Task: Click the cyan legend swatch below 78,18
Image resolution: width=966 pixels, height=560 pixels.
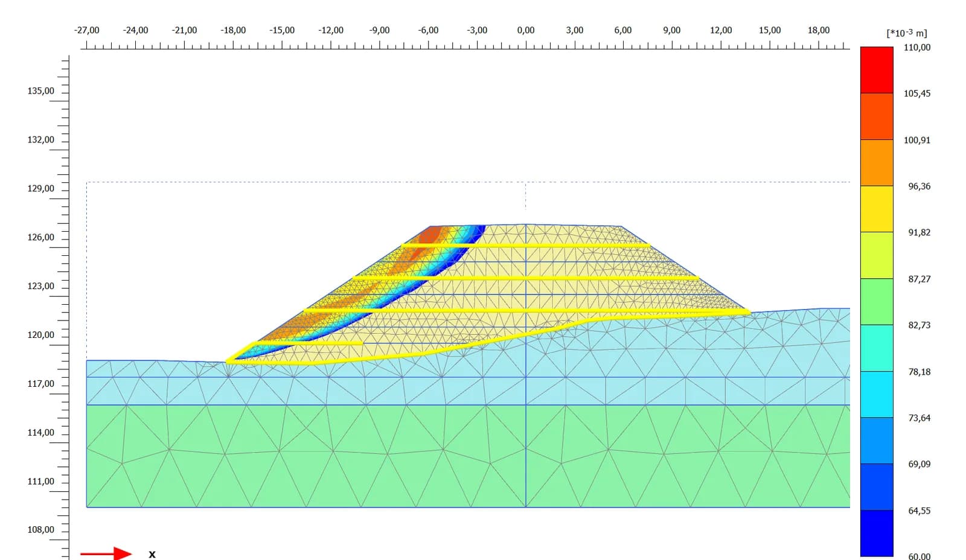Action: [877, 394]
